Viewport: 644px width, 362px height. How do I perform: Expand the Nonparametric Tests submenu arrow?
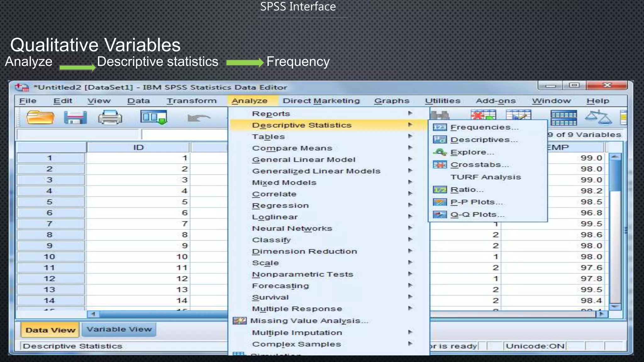coord(410,274)
